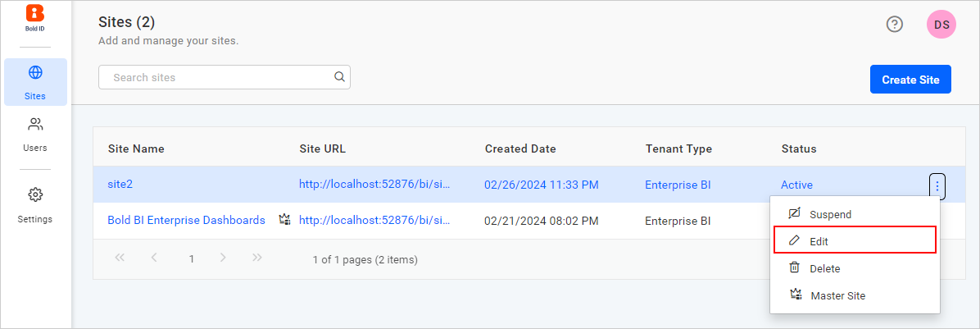
Task: Open the DS user profile avatar
Action: tap(941, 25)
